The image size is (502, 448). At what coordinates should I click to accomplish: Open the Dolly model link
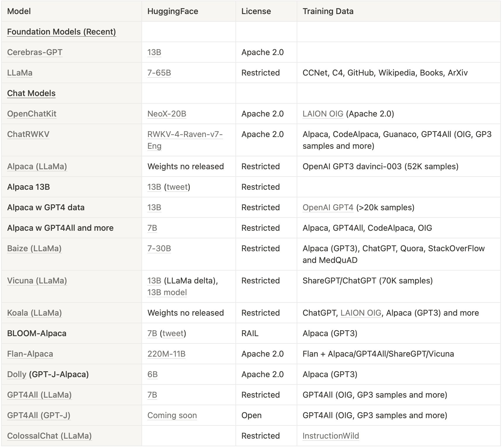[x=17, y=374]
